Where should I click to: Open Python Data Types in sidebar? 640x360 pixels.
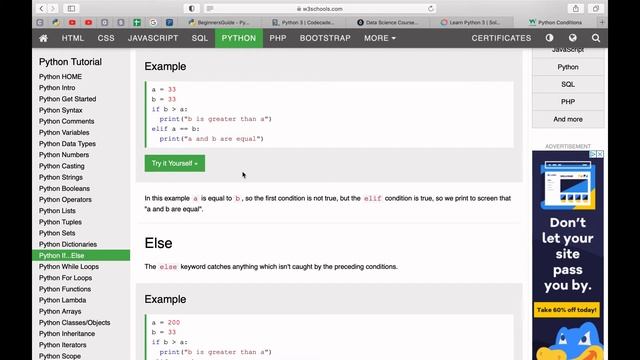(67, 144)
